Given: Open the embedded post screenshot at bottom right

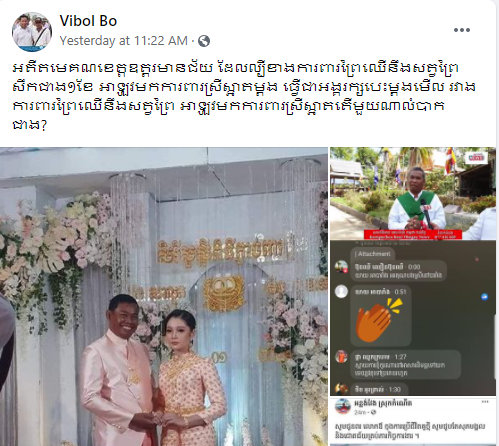Looking at the screenshot, I should click(413, 422).
